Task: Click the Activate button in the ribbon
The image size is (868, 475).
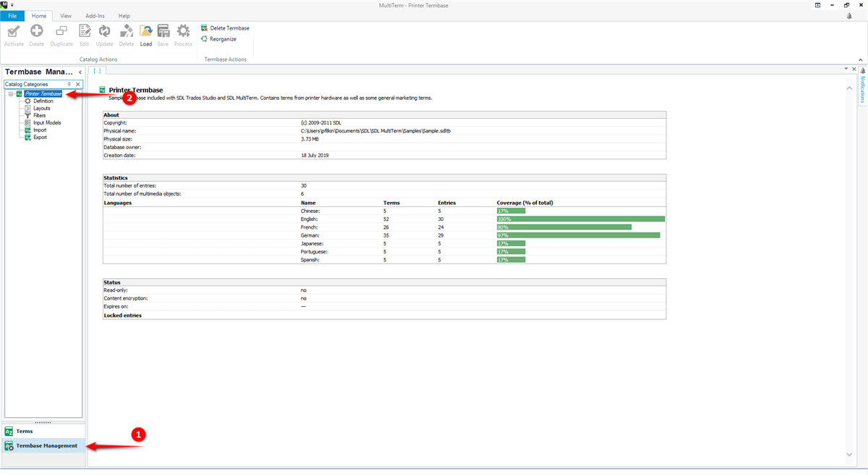Action: [14, 35]
